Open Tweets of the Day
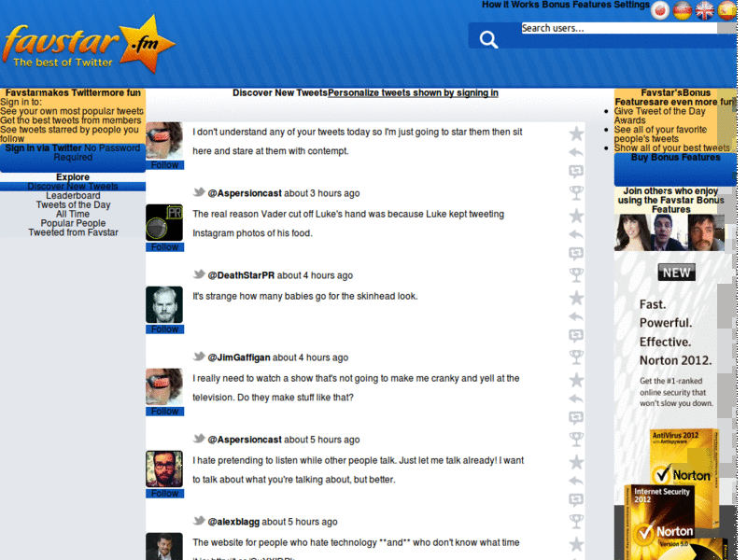This screenshot has width=747, height=560. 73,204
